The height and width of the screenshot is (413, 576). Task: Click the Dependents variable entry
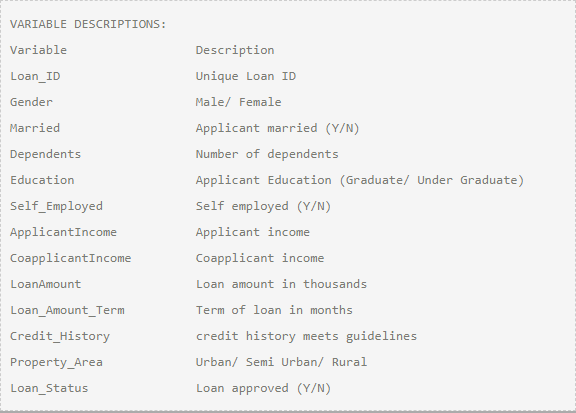pyautogui.click(x=46, y=154)
